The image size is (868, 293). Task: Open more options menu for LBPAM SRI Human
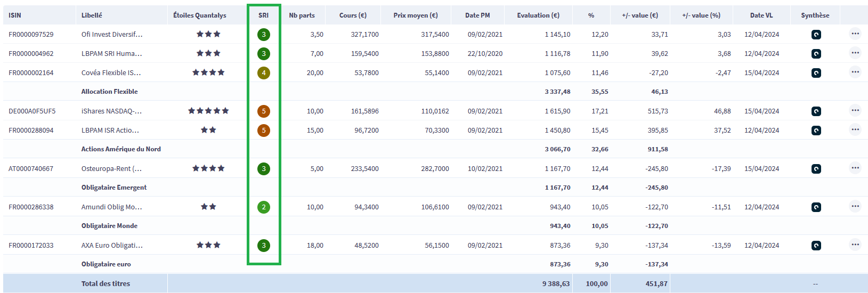855,53
